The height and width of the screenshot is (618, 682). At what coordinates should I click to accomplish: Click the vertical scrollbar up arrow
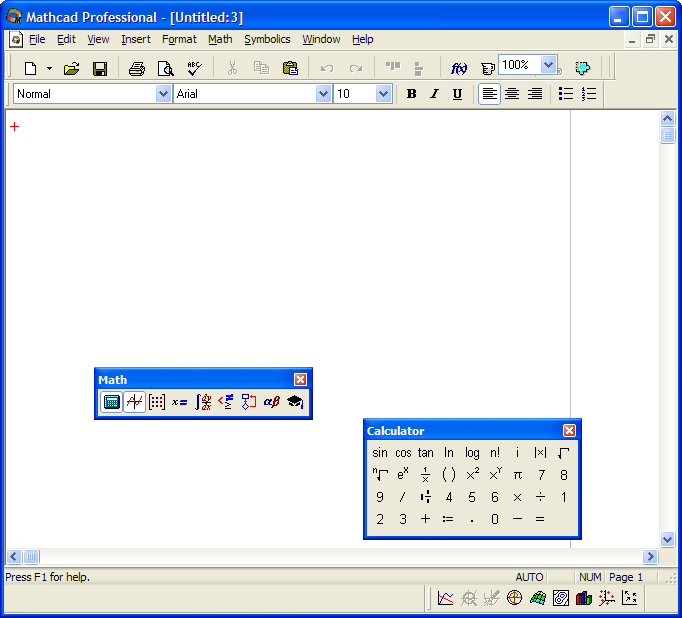pos(667,118)
